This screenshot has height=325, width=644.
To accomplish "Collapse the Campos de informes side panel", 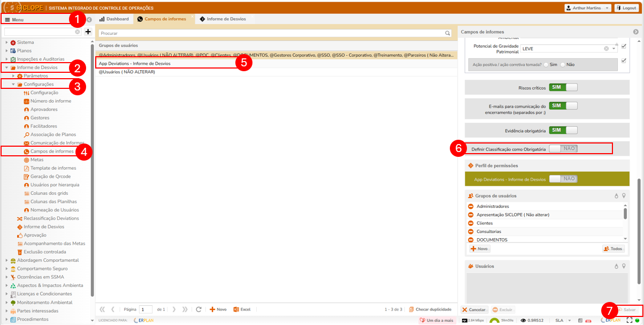I will click(636, 32).
